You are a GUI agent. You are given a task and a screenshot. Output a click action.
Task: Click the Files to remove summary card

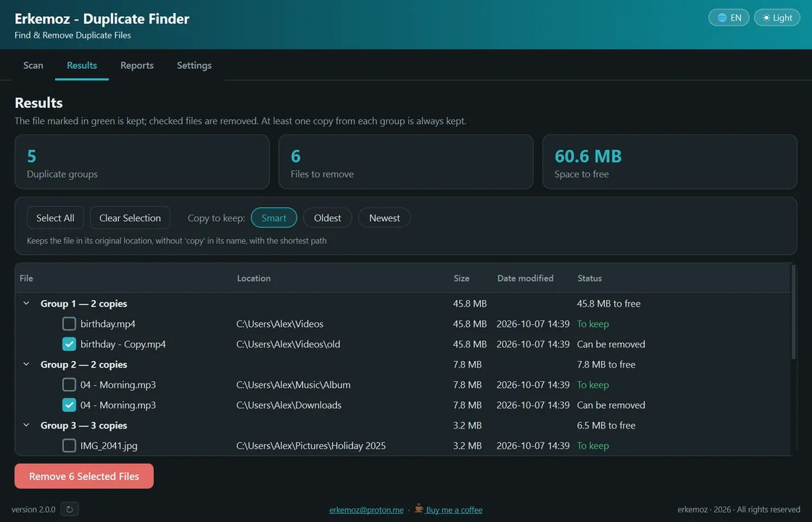pos(406,162)
